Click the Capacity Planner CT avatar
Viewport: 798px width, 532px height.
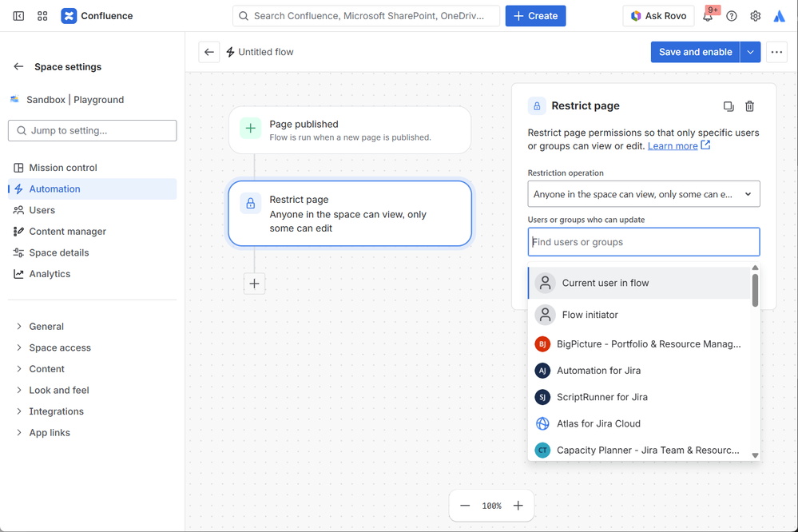pyautogui.click(x=542, y=450)
